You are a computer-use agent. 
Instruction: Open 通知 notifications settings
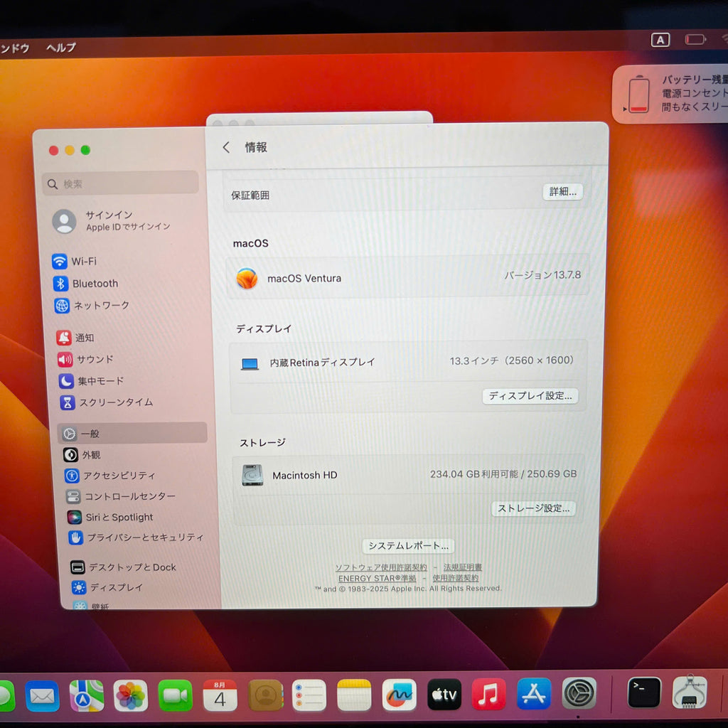[x=75, y=338]
